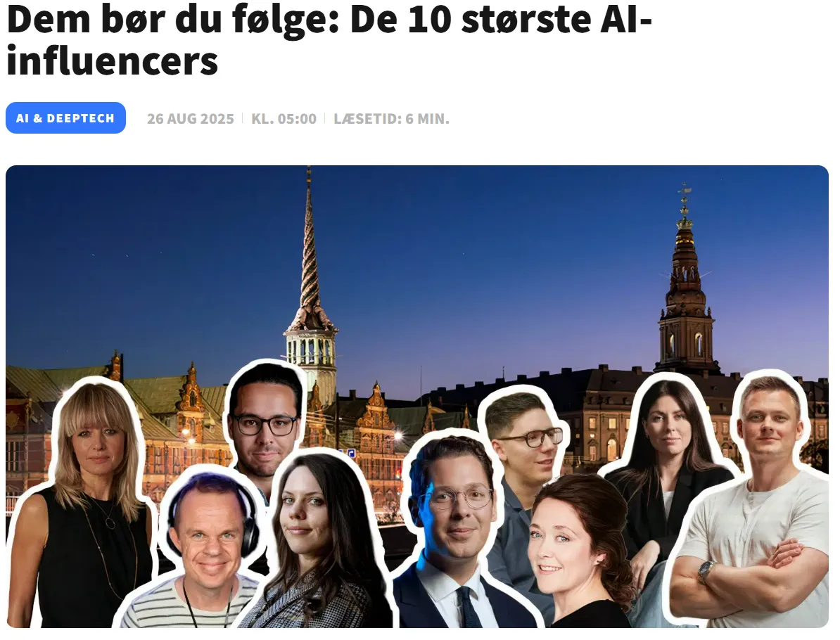Screen dimensions: 840x640
Task: Click the KL. 05:00 publish time
Action: pyautogui.click(x=284, y=118)
